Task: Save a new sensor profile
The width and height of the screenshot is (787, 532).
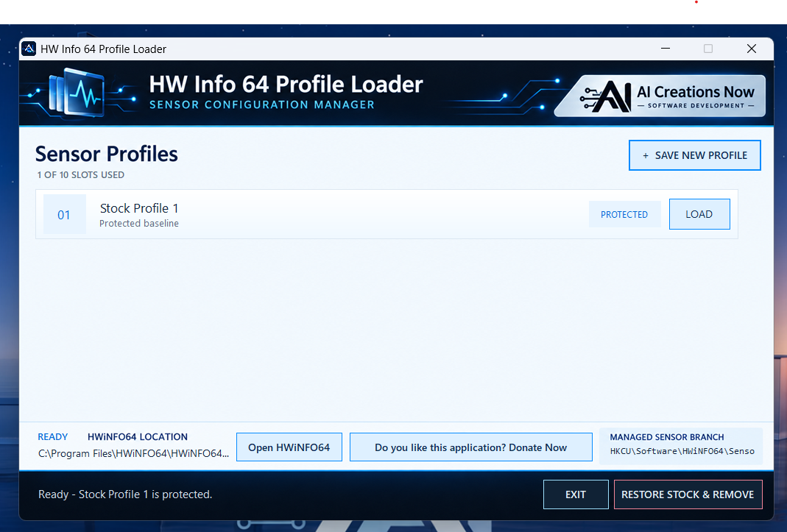Action: (695, 155)
